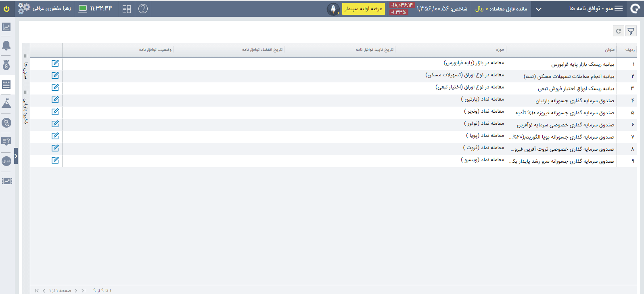
Task: Select title بیانیه ریسک اوراق اختیار فروش تبعی
Action: tap(576, 88)
